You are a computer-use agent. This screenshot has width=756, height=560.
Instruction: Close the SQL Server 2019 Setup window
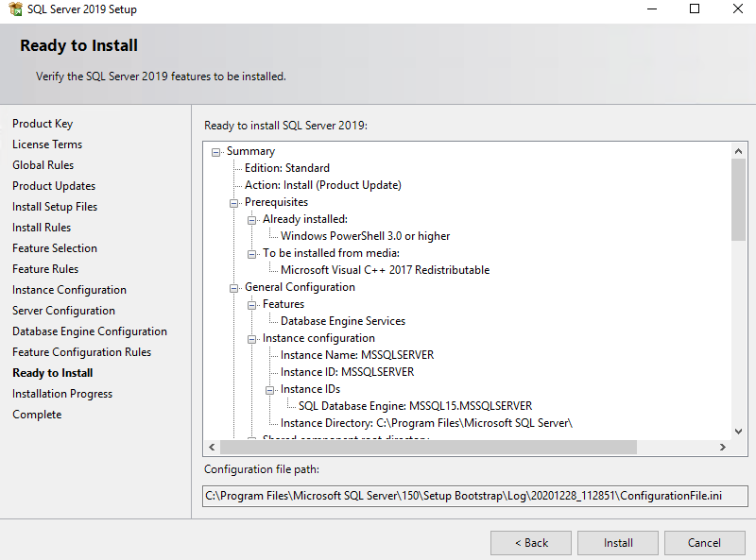click(x=738, y=9)
